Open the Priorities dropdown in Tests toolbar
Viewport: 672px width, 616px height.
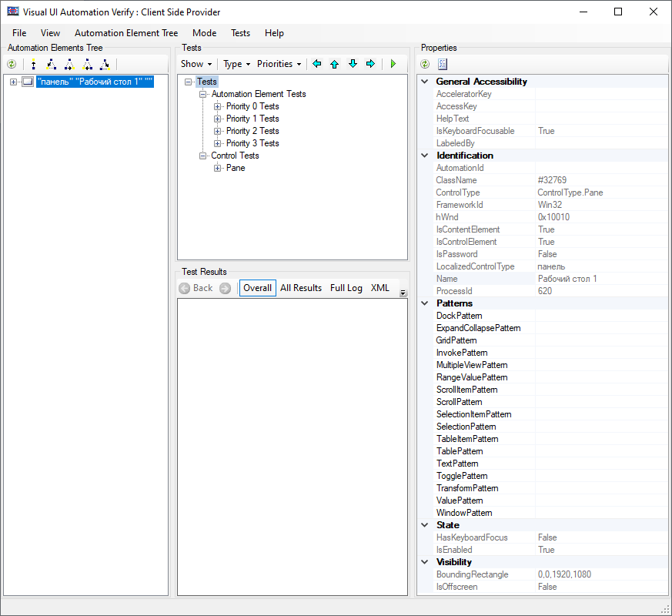click(x=279, y=64)
